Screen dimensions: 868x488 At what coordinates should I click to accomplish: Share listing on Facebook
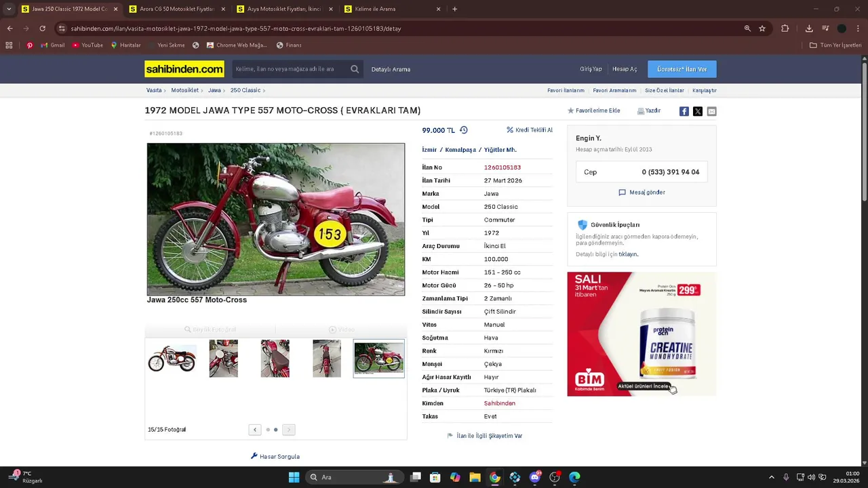(x=684, y=111)
